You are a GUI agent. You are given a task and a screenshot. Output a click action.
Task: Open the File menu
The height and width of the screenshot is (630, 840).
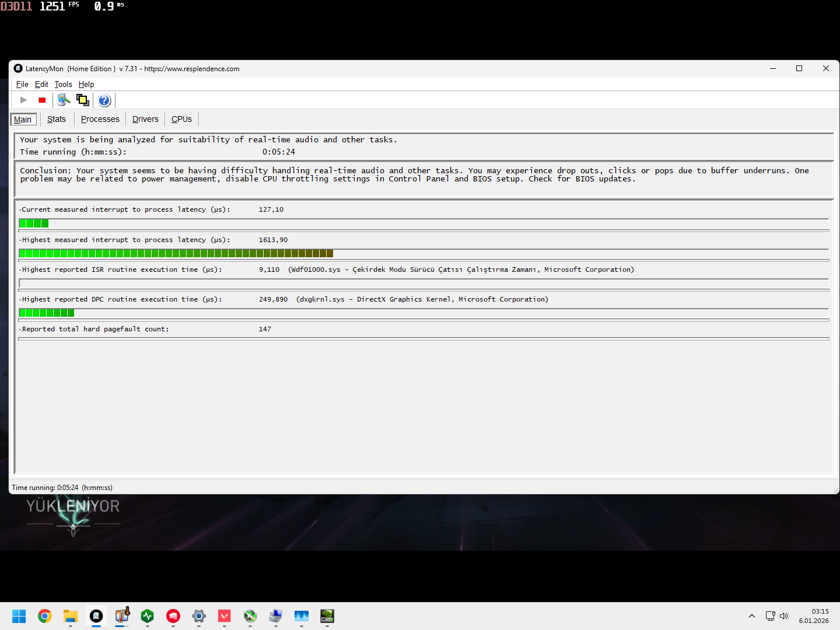22,85
